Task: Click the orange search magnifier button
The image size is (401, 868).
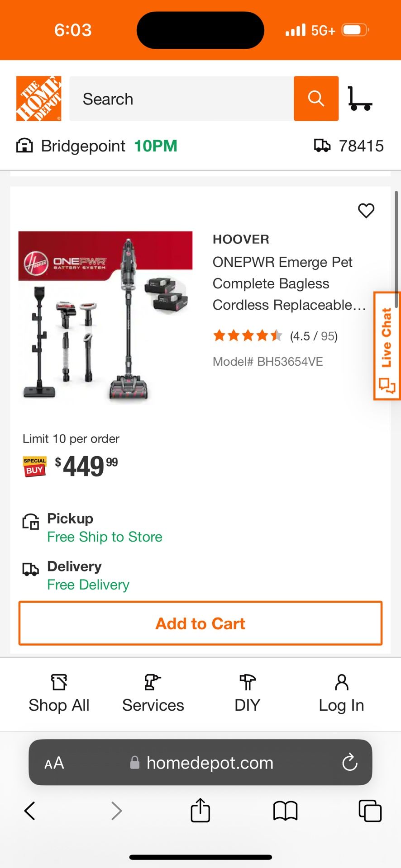Action: pyautogui.click(x=316, y=99)
